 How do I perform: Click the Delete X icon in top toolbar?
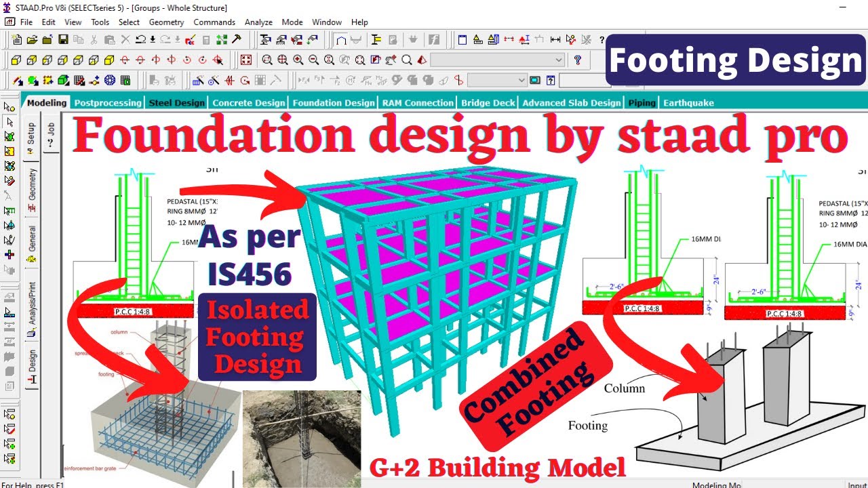click(125, 39)
